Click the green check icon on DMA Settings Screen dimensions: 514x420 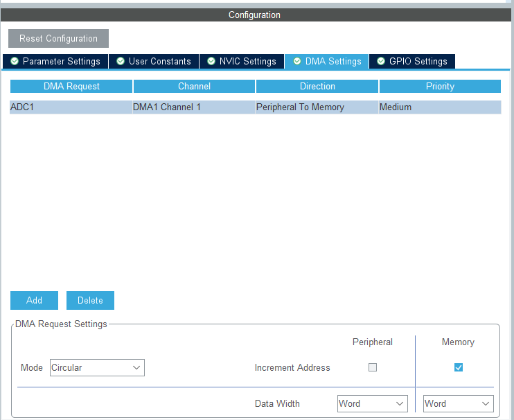[297, 61]
